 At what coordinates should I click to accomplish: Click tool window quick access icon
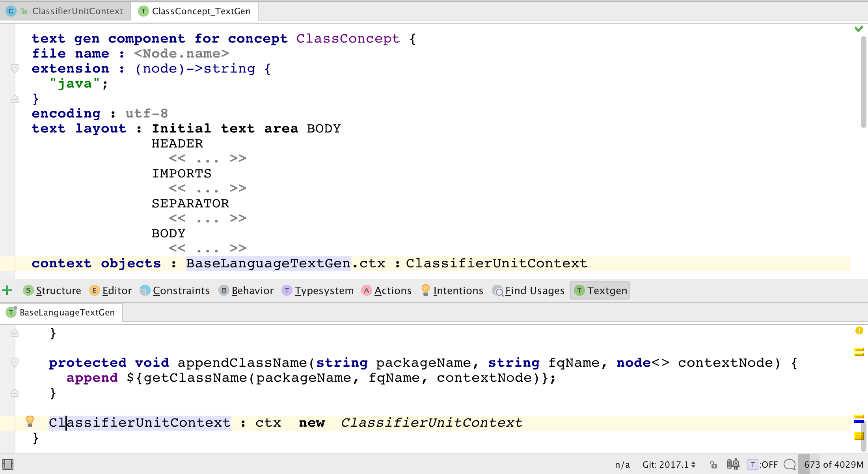click(8, 464)
